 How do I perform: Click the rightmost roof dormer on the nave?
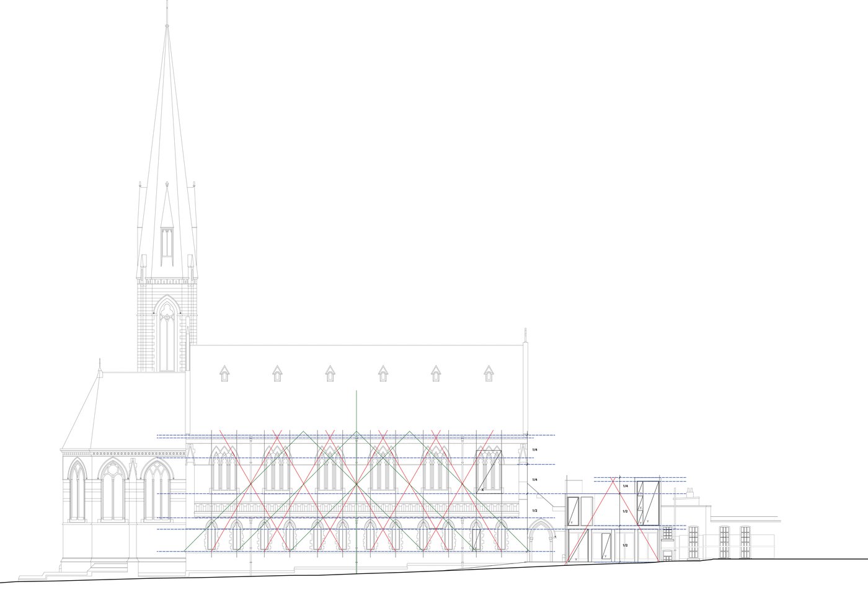489,372
